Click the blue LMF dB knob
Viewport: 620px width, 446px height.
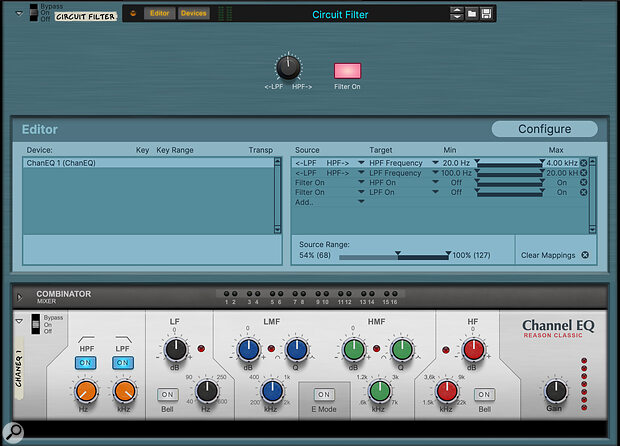point(248,350)
